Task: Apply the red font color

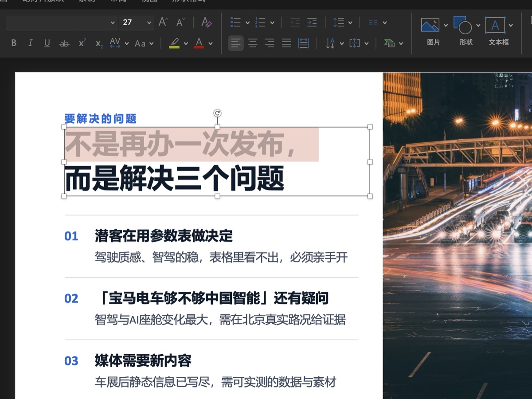Action: 199,43
